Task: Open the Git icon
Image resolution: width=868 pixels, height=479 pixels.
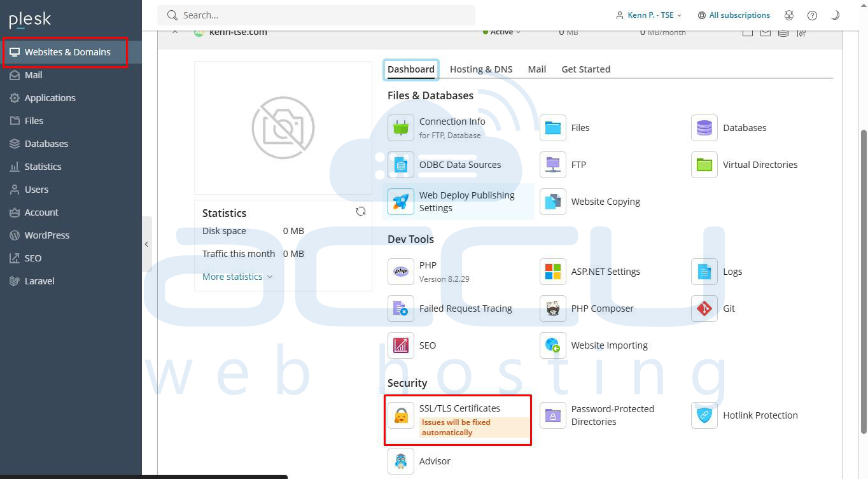Action: 704,309
